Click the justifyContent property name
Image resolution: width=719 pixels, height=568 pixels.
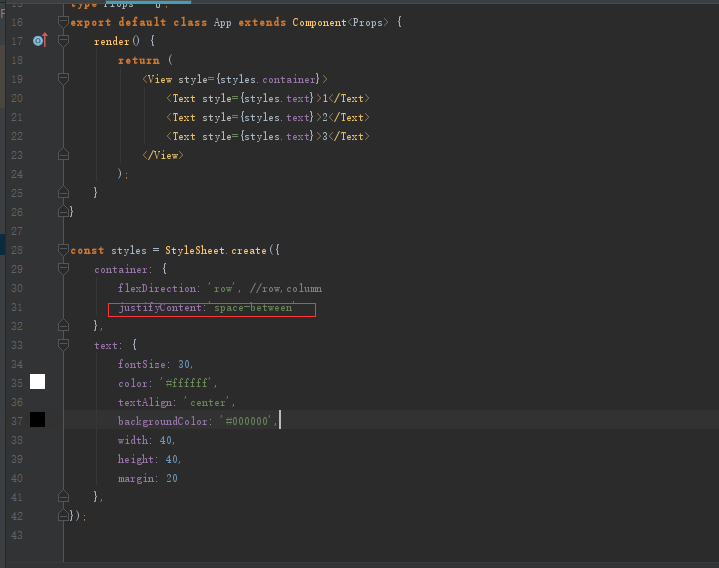coord(160,308)
